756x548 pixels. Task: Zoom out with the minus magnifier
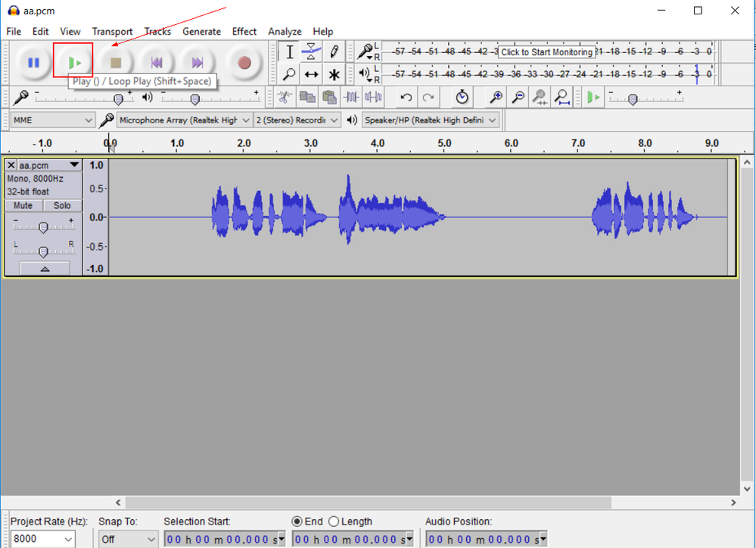518,98
